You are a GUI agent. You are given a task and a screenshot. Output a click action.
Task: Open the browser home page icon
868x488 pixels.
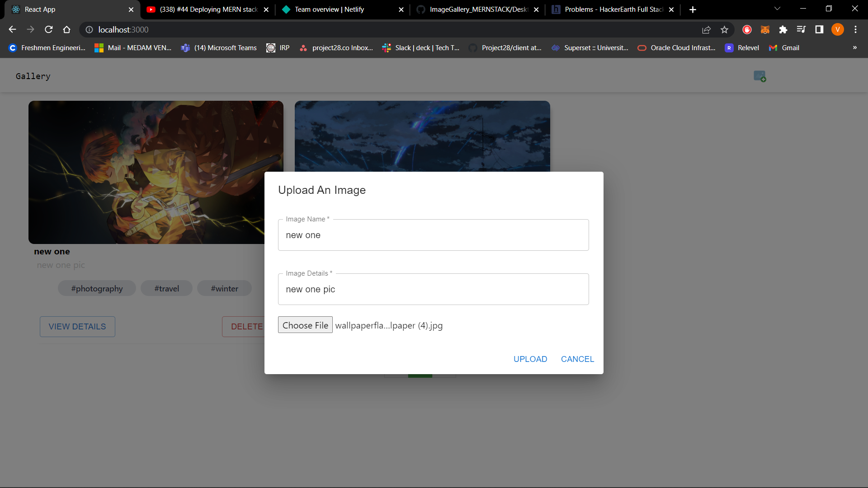point(66,29)
